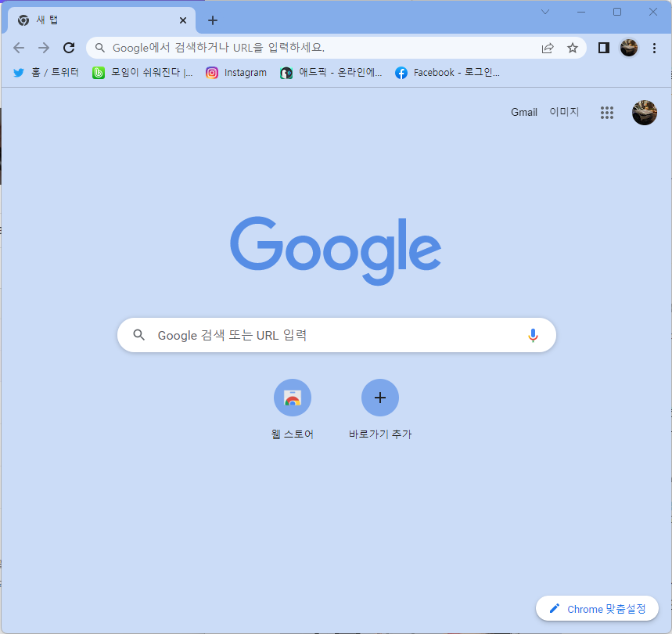672x634 pixels.
Task: Open the 웹 스토어 shortcut icon
Action: [x=293, y=397]
